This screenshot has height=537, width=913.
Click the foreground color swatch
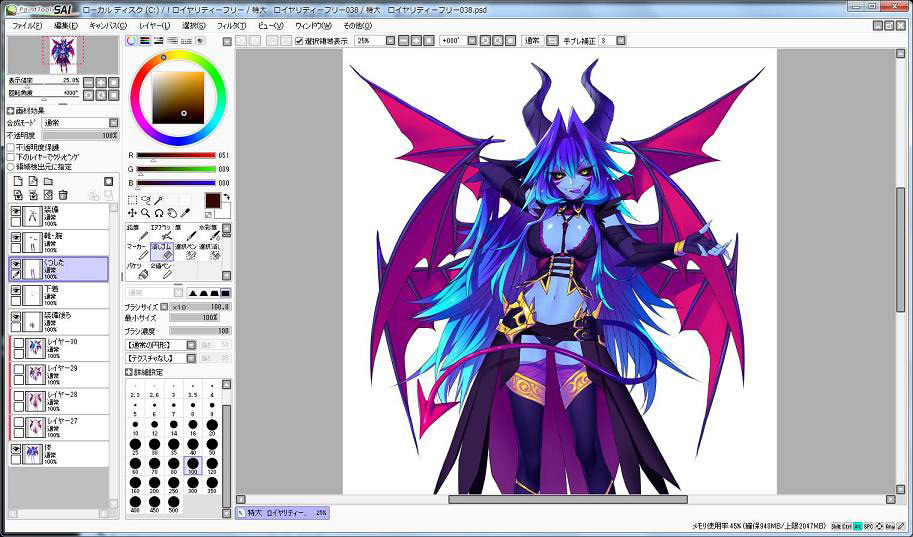point(212,200)
